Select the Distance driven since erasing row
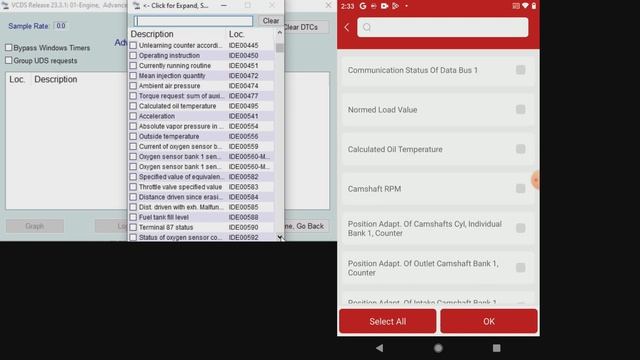The width and height of the screenshot is (640, 360). tap(202, 197)
